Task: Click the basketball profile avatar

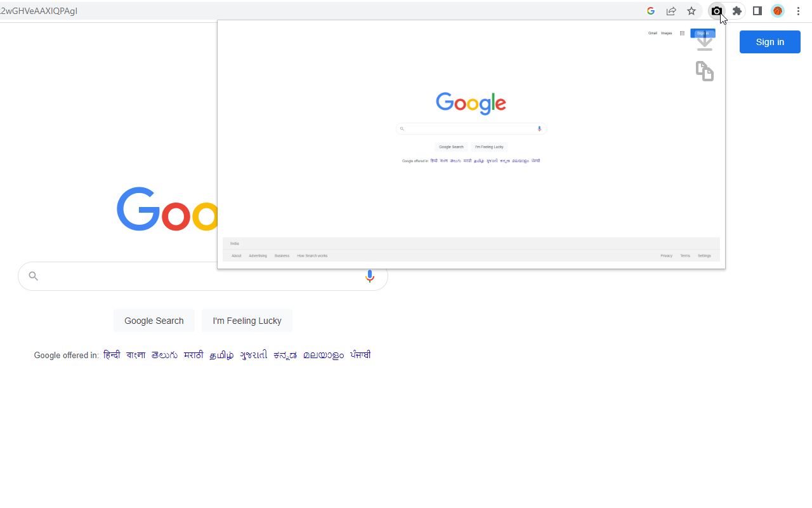Action: pos(777,11)
